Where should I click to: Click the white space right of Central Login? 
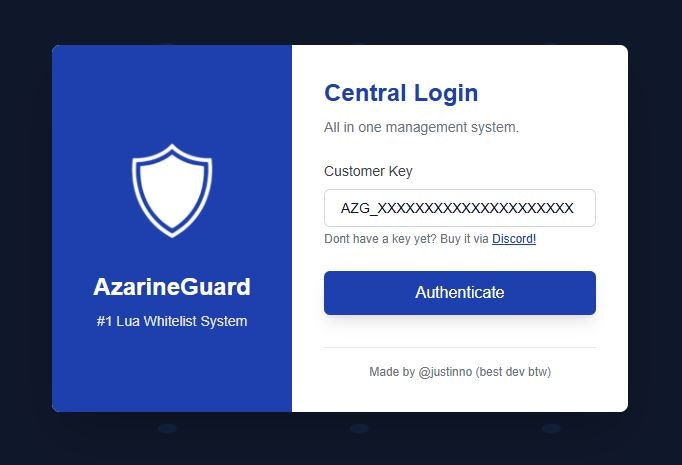pyautogui.click(x=552, y=93)
